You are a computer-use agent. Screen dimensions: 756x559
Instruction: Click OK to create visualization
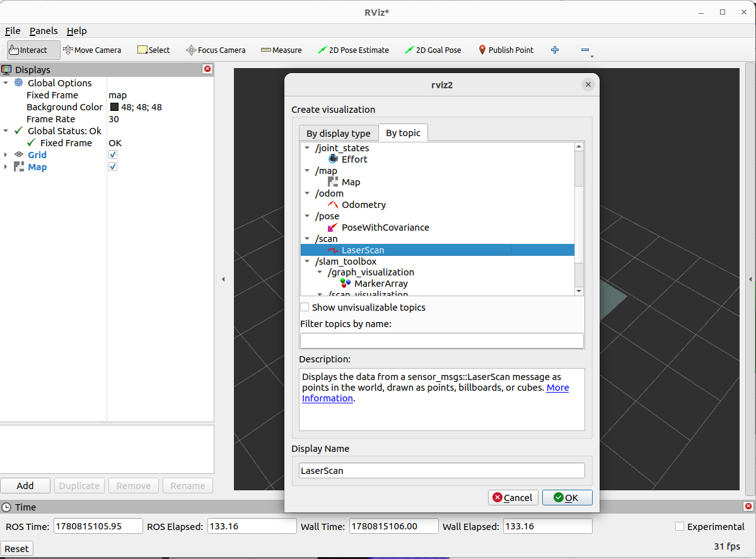coord(567,498)
